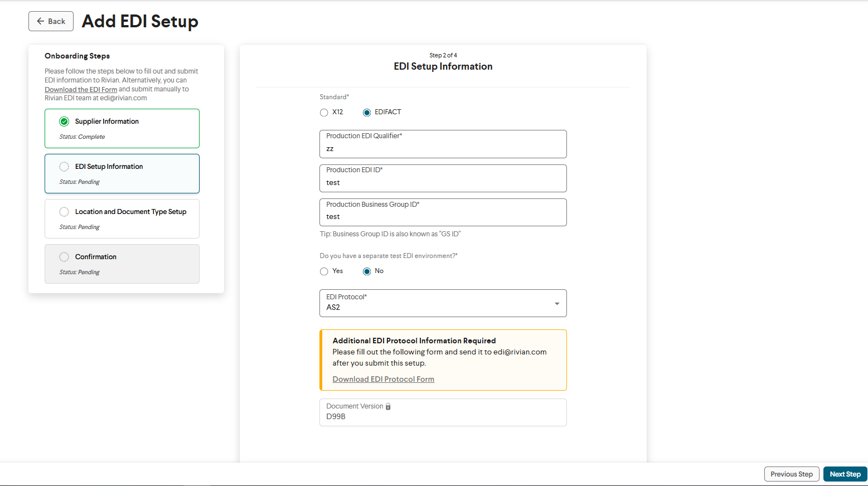Click the Production EDI ID input field
Viewport: 868px width, 486px height.
pyautogui.click(x=443, y=183)
